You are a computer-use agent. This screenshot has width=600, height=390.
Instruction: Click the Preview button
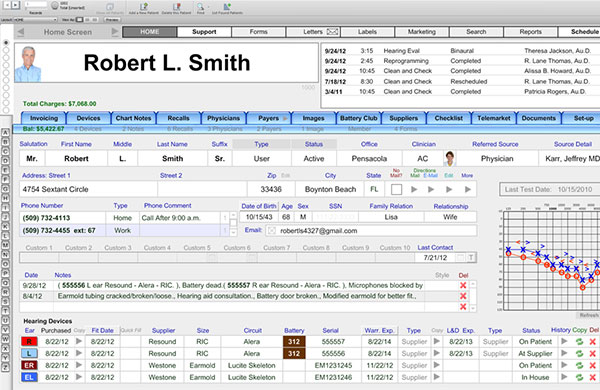pos(112,20)
